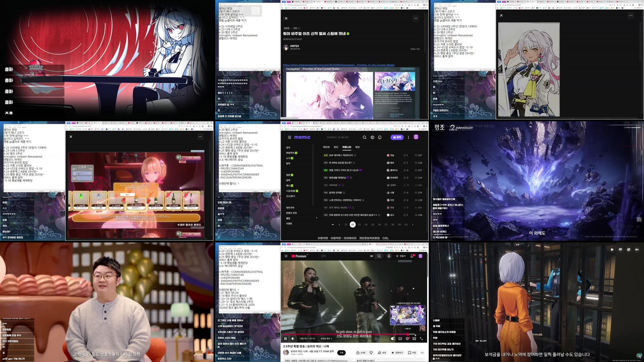Close the white-haired character image viewer

(x=501, y=15)
